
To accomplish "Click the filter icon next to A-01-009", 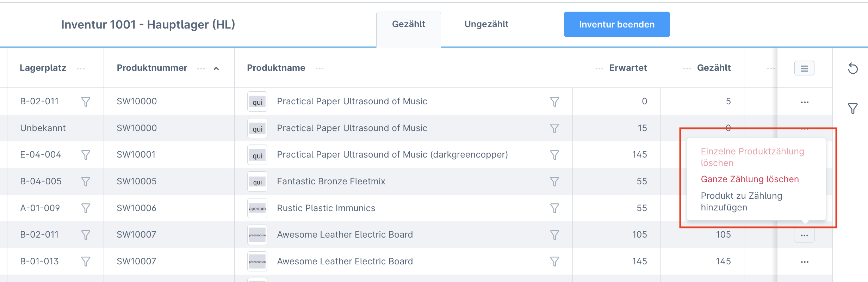I will pyautogui.click(x=86, y=208).
